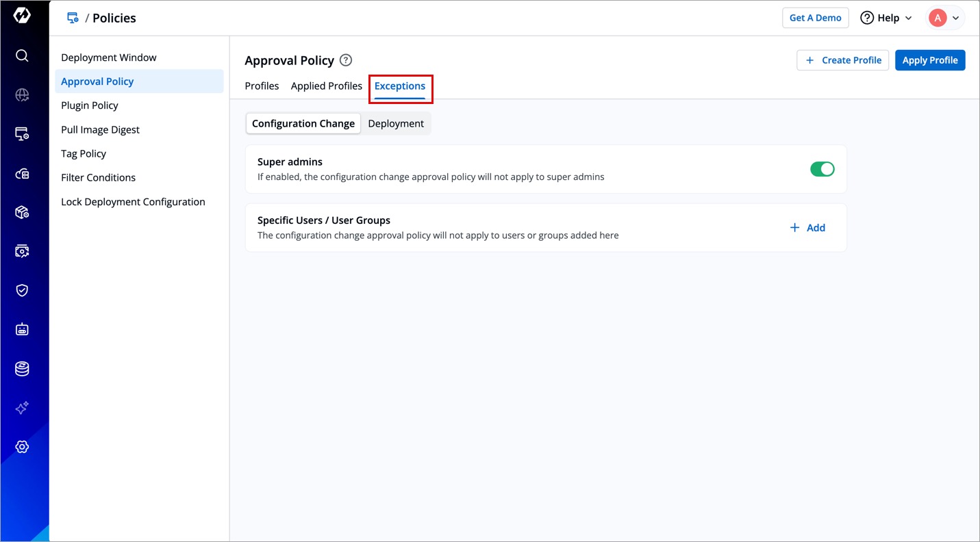Click the Apply Profile button
Screen dimensions: 980x542
tap(929, 60)
